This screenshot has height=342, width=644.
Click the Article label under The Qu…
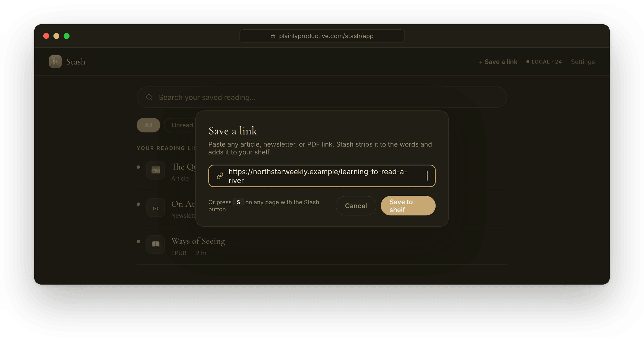[x=180, y=178]
